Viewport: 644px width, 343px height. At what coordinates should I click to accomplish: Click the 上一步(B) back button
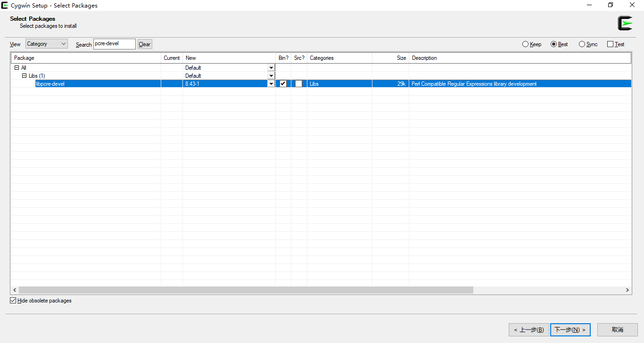pyautogui.click(x=528, y=330)
